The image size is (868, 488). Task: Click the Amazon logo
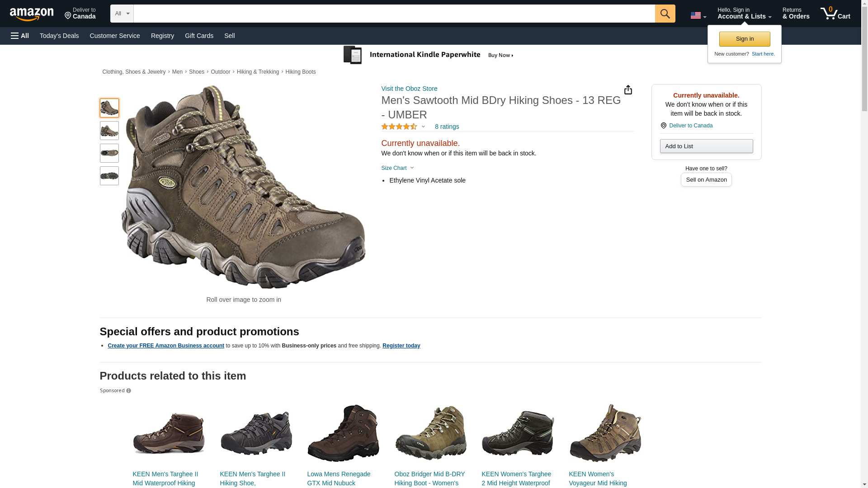point(32,14)
